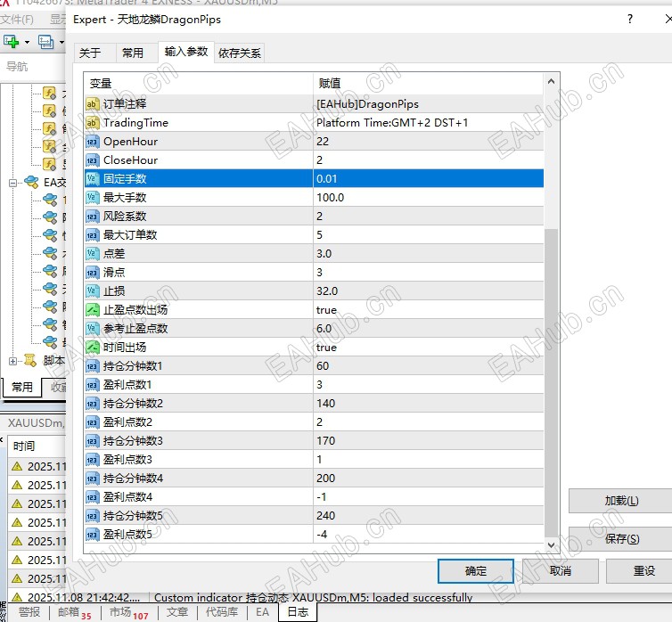The height and width of the screenshot is (622, 672).
Task: Click the 加载(L) button
Action: pos(621,501)
